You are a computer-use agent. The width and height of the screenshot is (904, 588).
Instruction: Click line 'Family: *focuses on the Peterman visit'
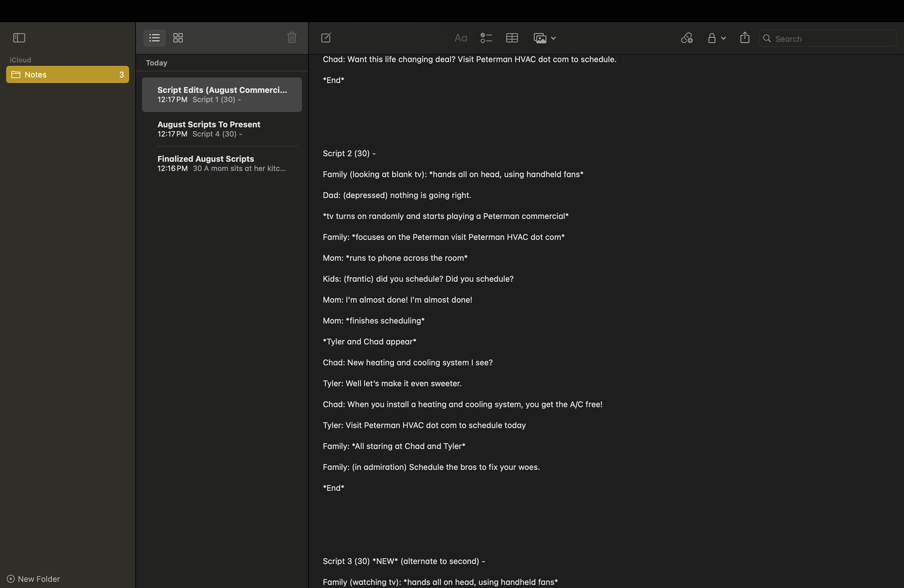click(444, 237)
